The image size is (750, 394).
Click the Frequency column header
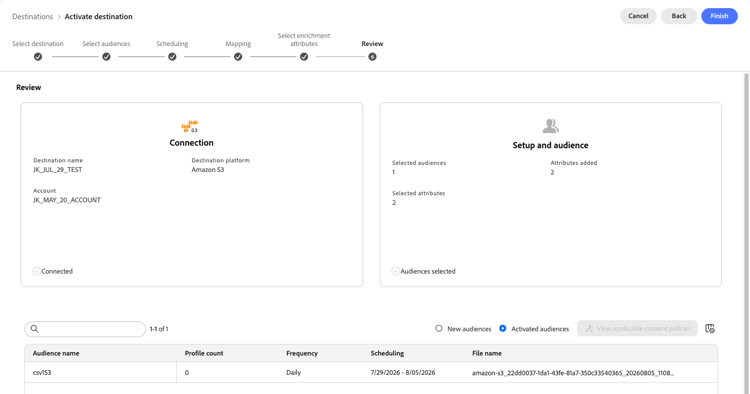click(x=302, y=353)
